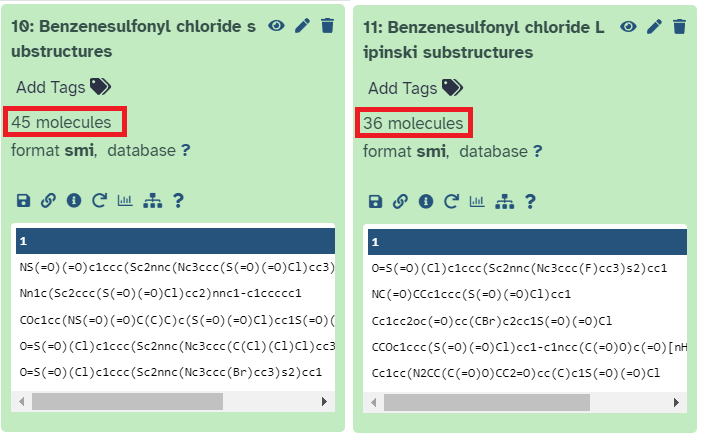
Task: Click database question mark in dataset 11
Action: click(x=538, y=151)
